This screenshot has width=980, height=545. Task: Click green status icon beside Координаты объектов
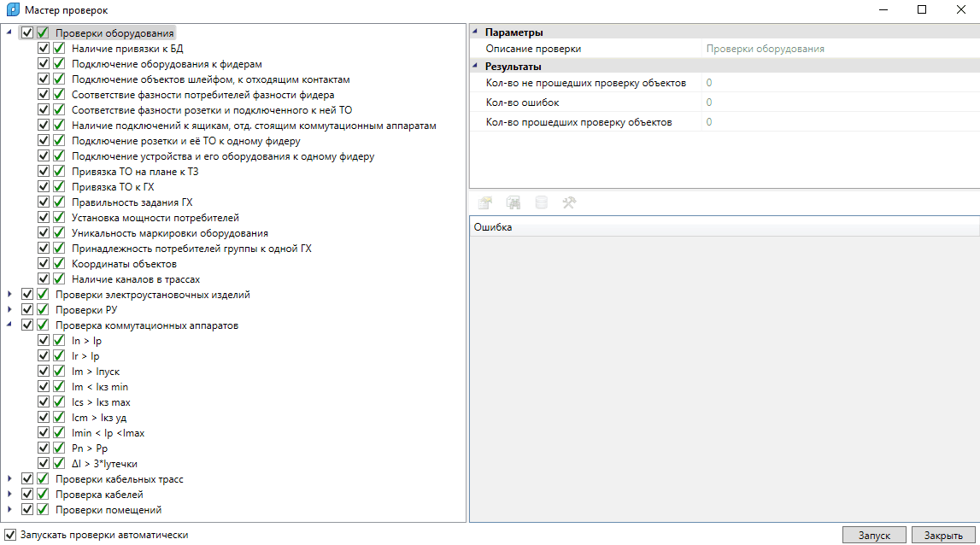pos(59,264)
